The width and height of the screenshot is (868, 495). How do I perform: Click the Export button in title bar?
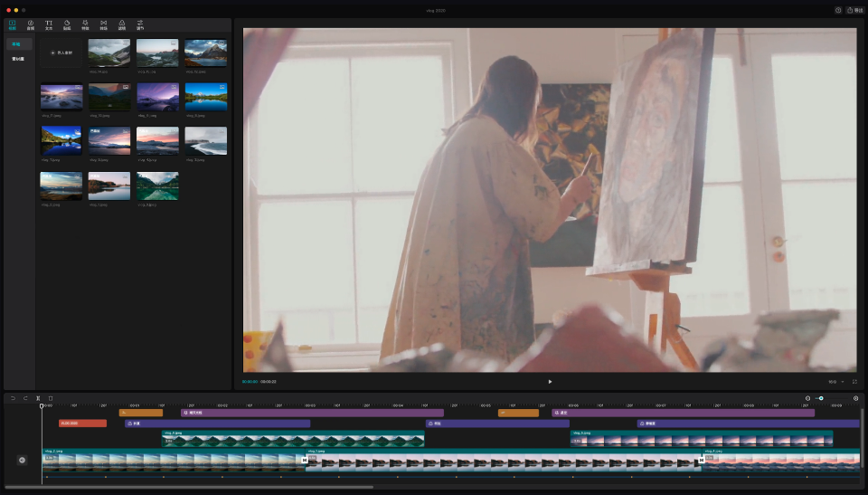tap(855, 10)
